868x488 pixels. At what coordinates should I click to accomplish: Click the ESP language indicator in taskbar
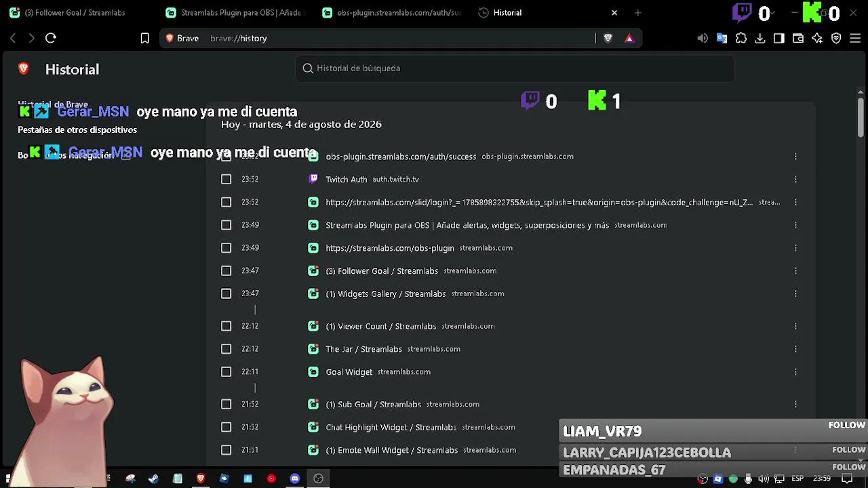click(798, 479)
